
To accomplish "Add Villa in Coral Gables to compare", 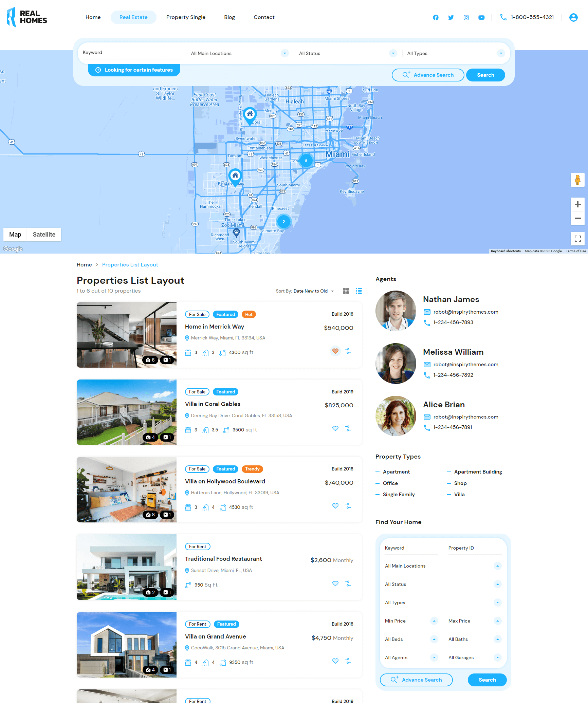I will coord(348,428).
